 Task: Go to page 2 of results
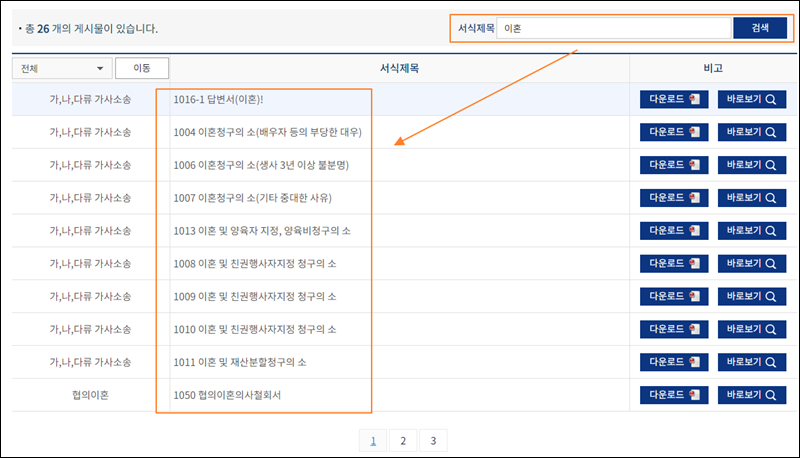point(403,441)
